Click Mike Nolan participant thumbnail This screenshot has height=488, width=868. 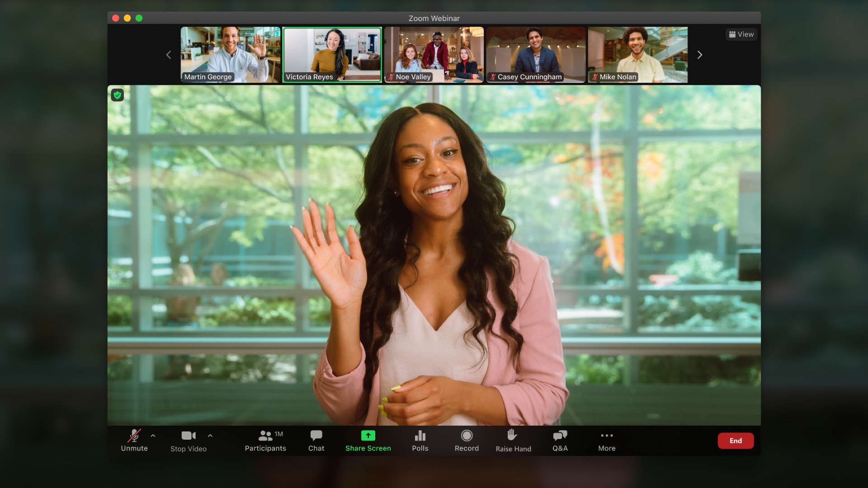tap(638, 55)
